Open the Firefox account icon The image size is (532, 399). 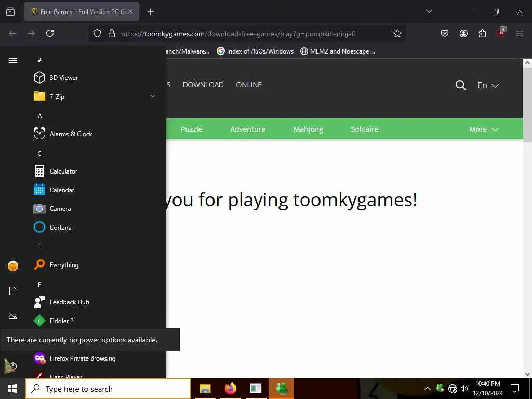pos(463,33)
